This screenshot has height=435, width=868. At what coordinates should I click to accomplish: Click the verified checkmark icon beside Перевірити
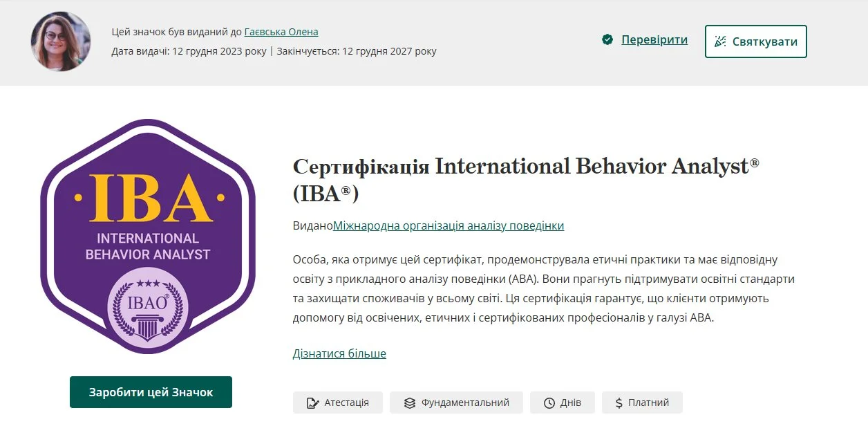[607, 40]
